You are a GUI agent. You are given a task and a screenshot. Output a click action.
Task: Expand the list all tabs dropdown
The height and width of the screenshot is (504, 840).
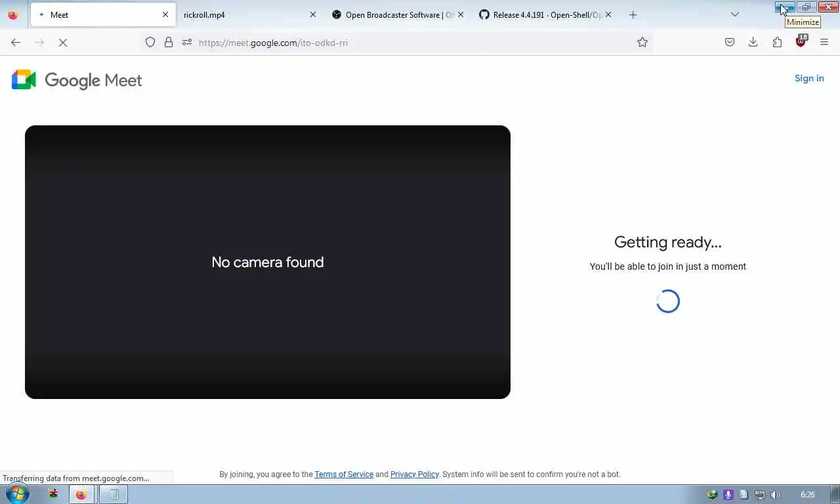735,14
